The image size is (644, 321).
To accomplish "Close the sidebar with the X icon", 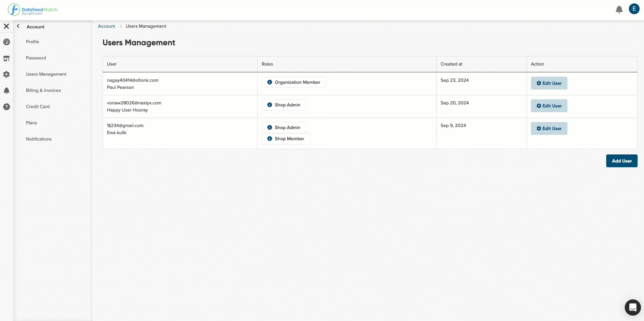I will pos(6,26).
